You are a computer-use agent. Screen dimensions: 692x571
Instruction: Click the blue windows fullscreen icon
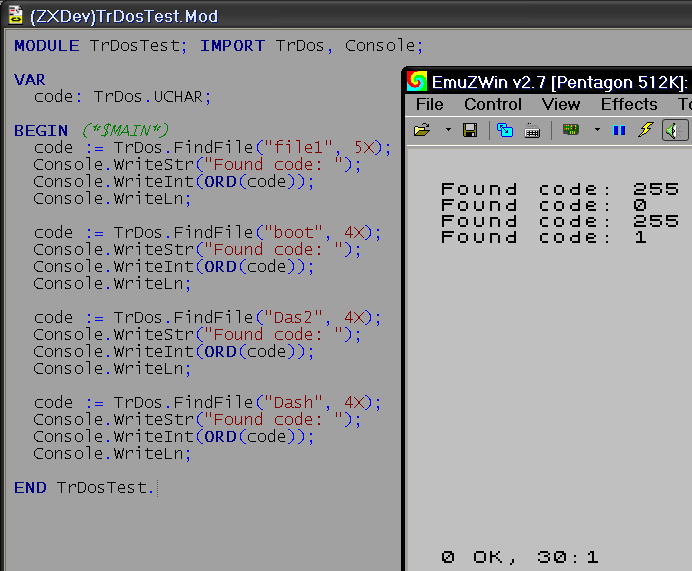click(x=505, y=130)
